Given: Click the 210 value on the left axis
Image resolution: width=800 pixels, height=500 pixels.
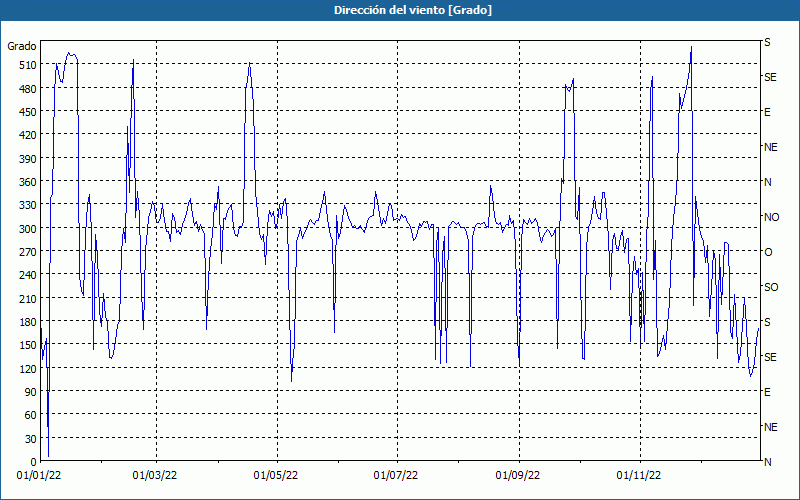Looking at the screenshot, I should coord(28,298).
